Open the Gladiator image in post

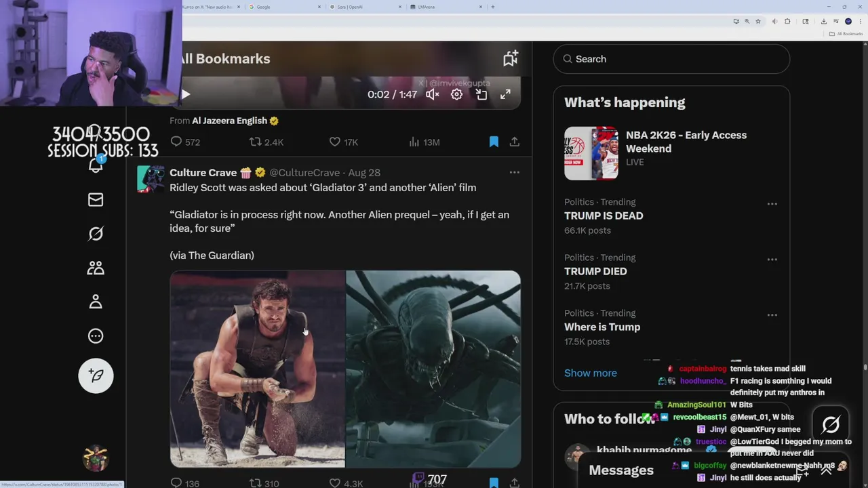click(x=257, y=369)
